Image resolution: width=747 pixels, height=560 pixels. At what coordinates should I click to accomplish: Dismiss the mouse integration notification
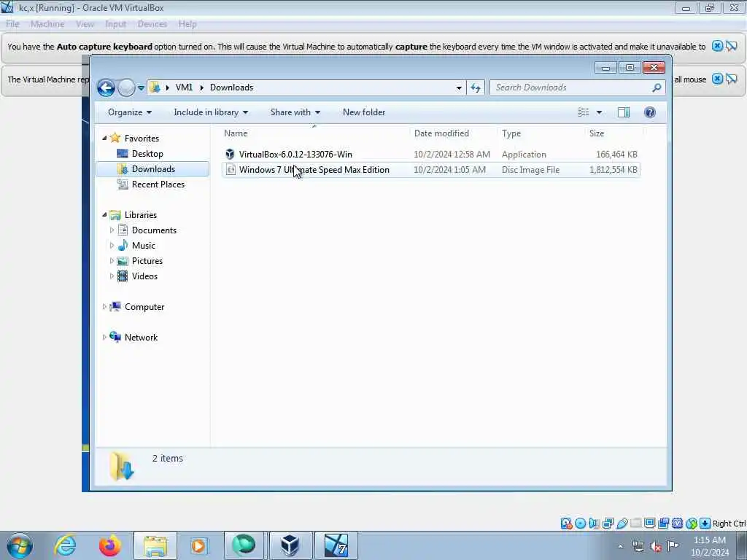(717, 79)
